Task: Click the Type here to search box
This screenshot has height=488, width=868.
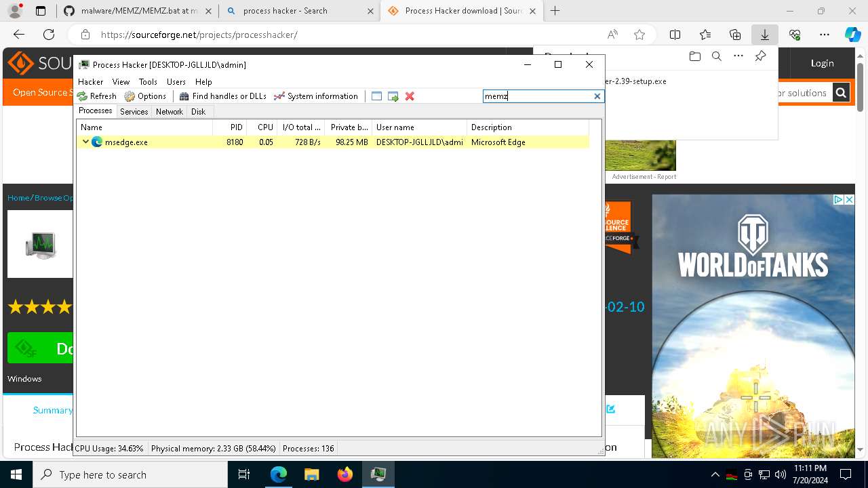Action: coord(130,474)
